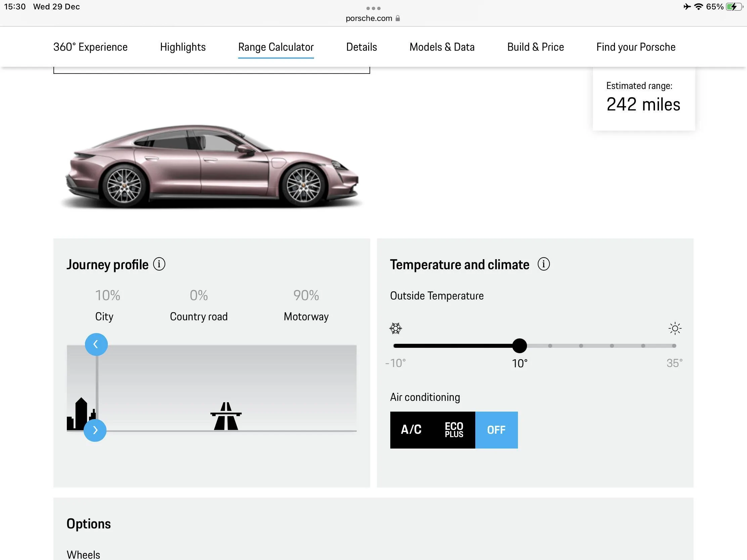The width and height of the screenshot is (747, 560).
Task: Open Temperature and climate info icon
Action: (x=543, y=264)
